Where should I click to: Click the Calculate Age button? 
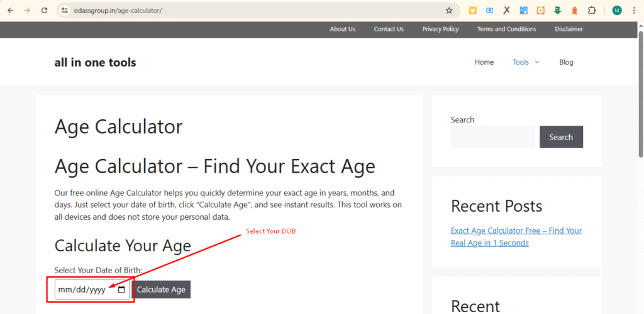pos(161,290)
